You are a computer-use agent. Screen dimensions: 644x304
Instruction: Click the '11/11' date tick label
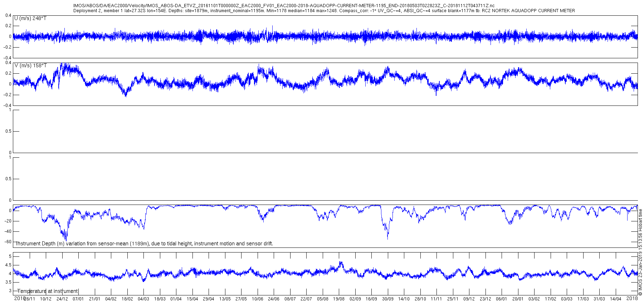(x=436, y=299)
